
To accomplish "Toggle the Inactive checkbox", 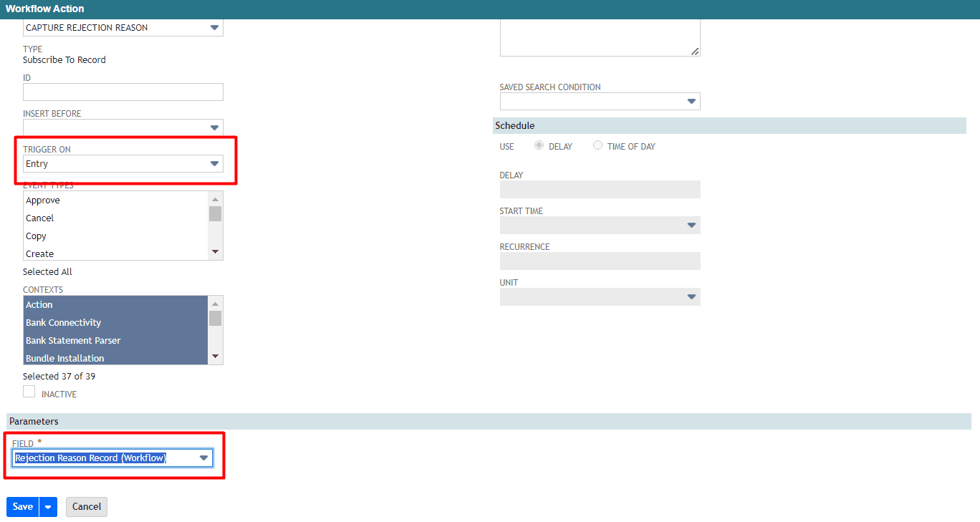I will [29, 392].
